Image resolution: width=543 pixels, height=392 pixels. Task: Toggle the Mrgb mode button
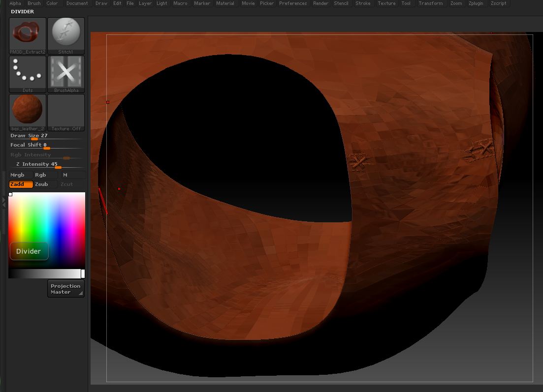(x=21, y=175)
